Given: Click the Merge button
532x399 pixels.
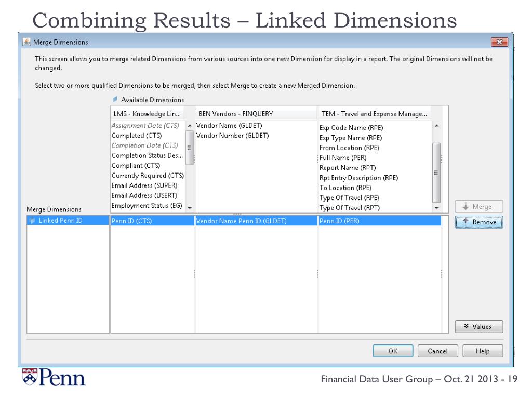Looking at the screenshot, I should point(478,206).
